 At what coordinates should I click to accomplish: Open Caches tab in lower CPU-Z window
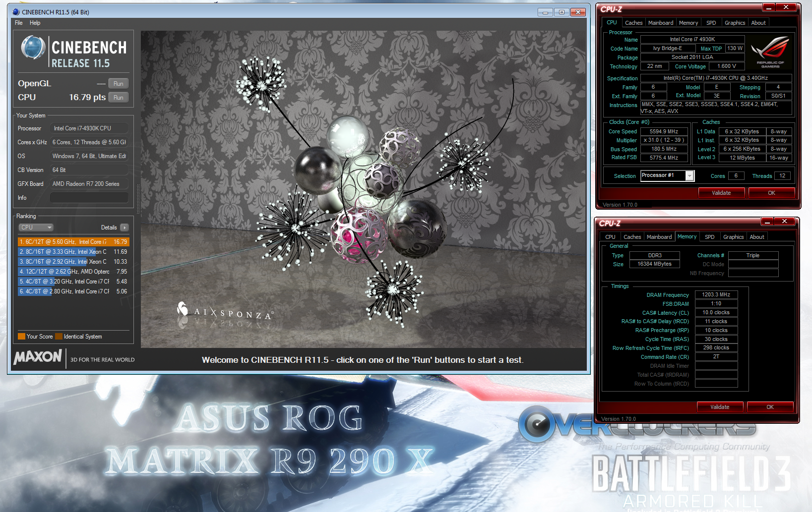point(632,237)
